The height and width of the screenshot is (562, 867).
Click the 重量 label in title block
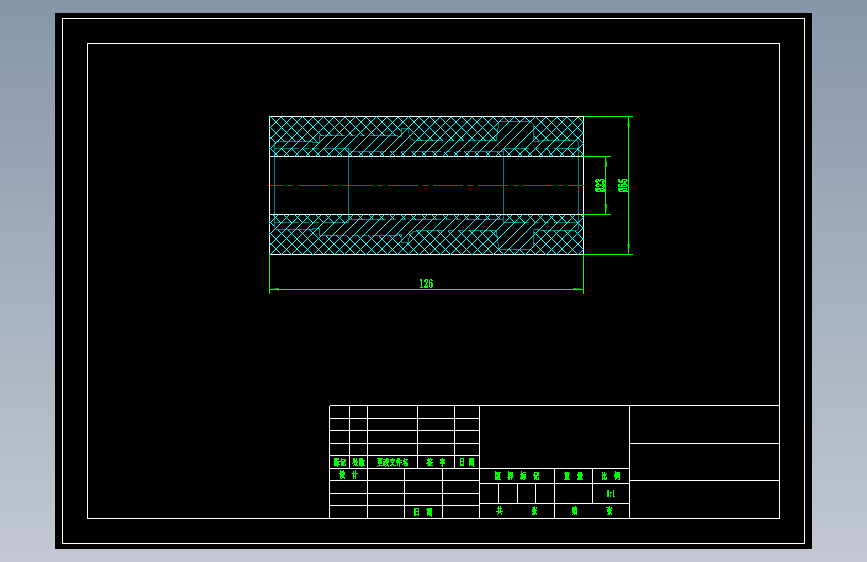573,476
